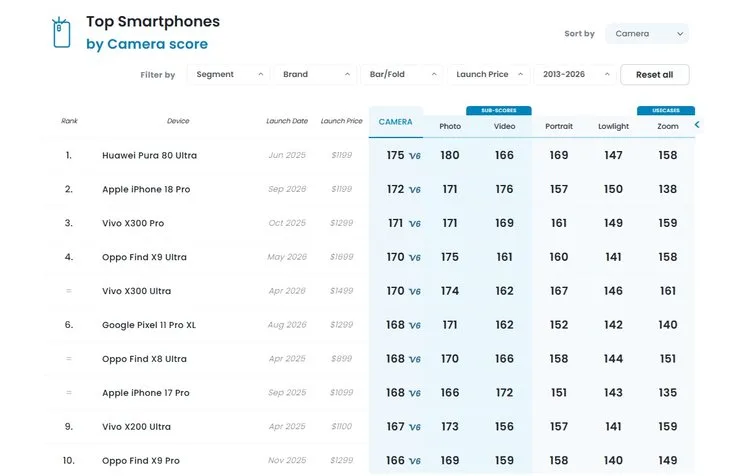Click the collapse arrow beside Zoom column
The width and height of the screenshot is (740, 476).
pyautogui.click(x=697, y=125)
